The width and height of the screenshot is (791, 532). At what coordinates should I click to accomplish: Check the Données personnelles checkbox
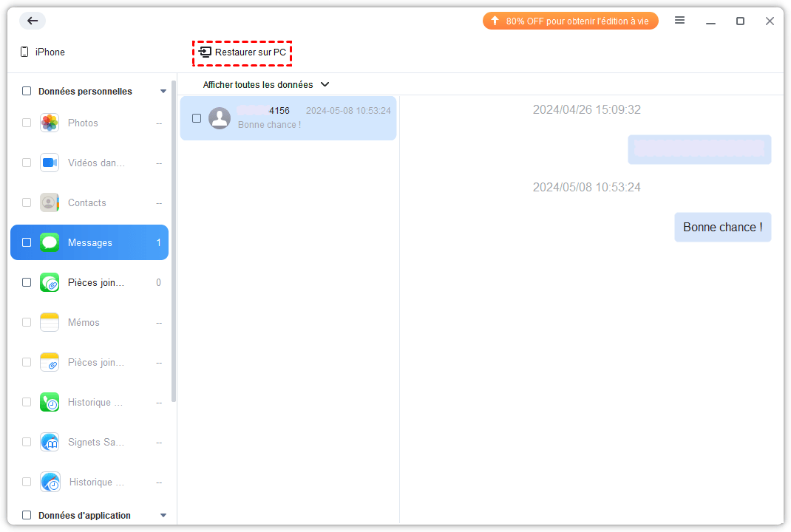pyautogui.click(x=27, y=92)
